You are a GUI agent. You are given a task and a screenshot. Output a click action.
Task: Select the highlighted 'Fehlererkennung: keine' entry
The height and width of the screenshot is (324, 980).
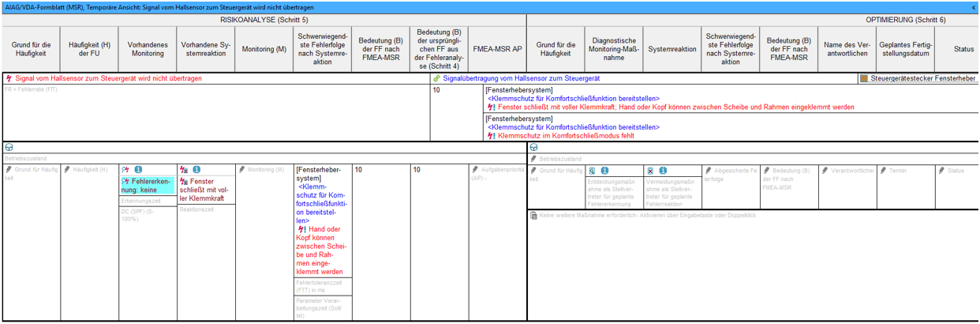click(x=148, y=186)
